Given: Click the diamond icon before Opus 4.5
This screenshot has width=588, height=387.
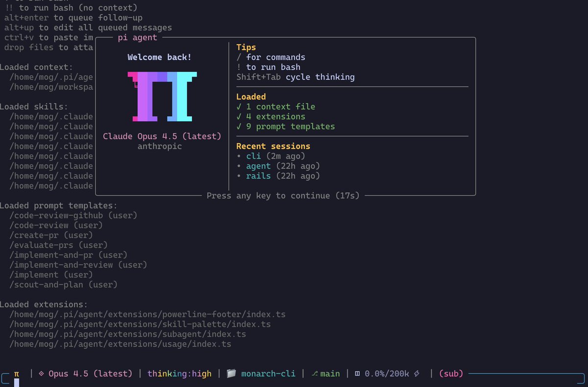Looking at the screenshot, I should 41,374.
